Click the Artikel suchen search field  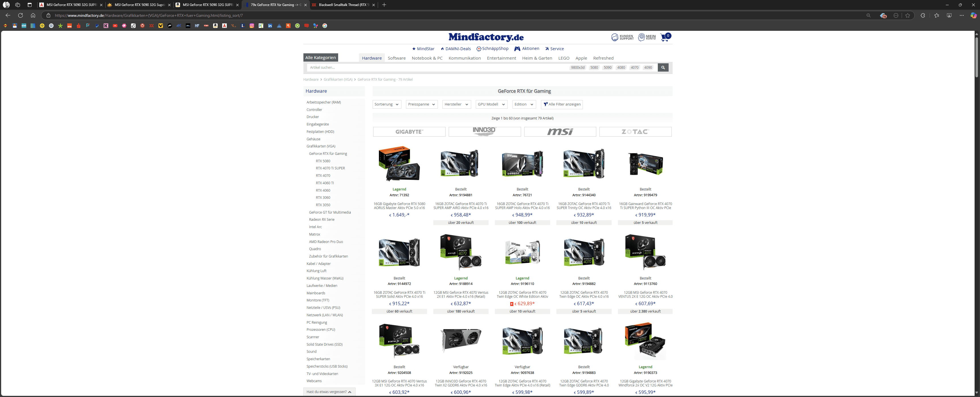pyautogui.click(x=438, y=67)
